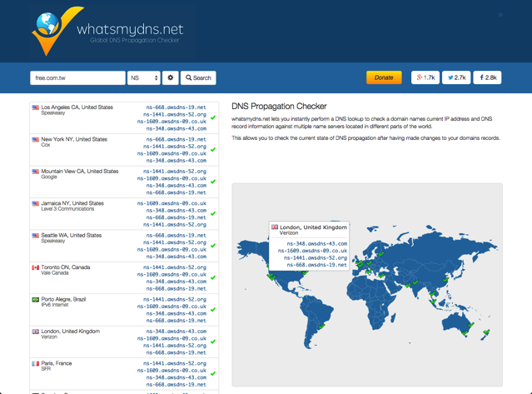Screen dimensions: 532x394
Task: Click ns-1441.awsdns-52.org in Mountain View row
Action: [x=175, y=172]
